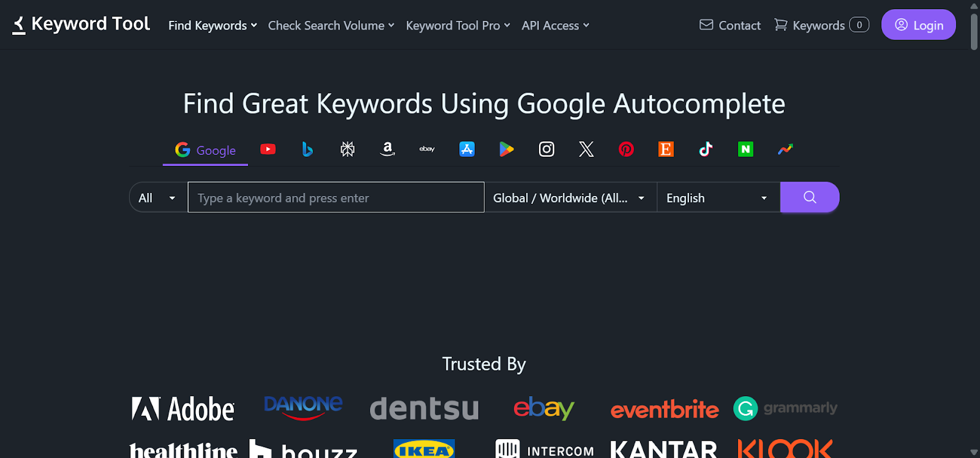Click the ebay logo under Trusted By

pos(544,409)
